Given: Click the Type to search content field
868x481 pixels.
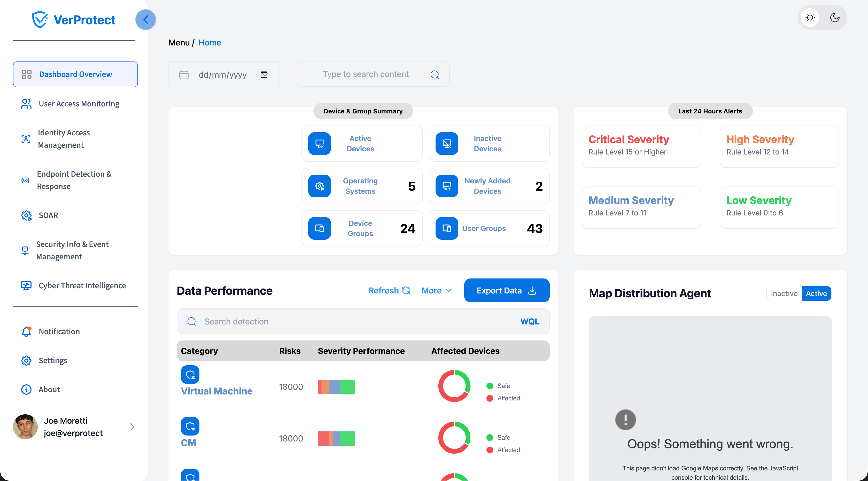Looking at the screenshot, I should (x=372, y=74).
